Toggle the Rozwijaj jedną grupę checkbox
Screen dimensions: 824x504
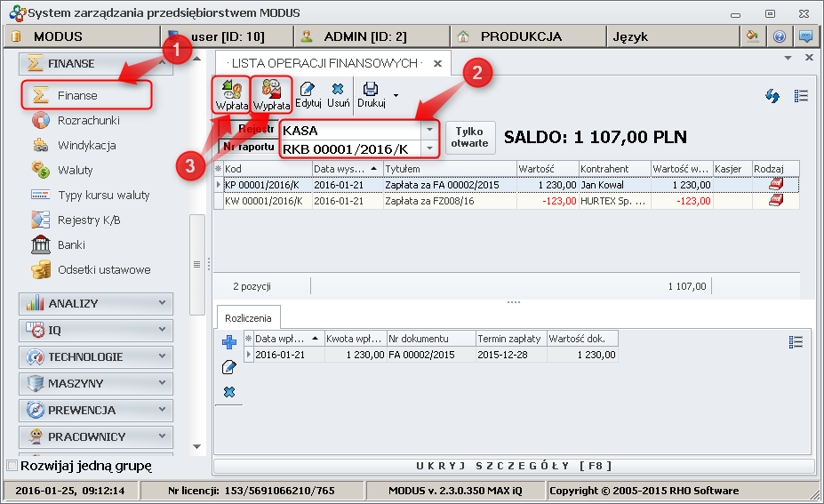point(12,466)
